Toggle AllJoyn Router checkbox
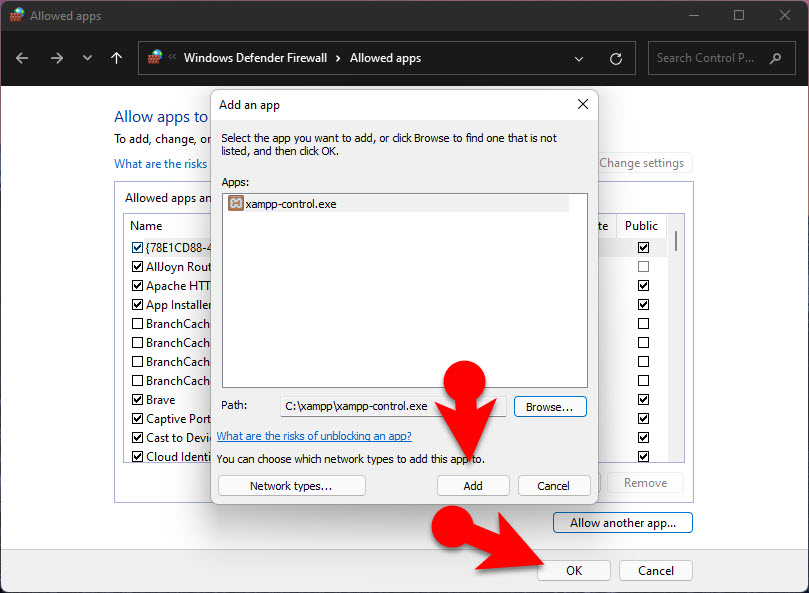This screenshot has width=809, height=593. coord(137,266)
